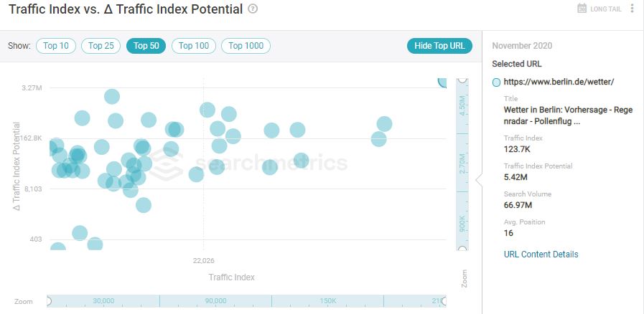Select the Top 100 filter
The height and width of the screenshot is (314, 644).
pyautogui.click(x=194, y=46)
